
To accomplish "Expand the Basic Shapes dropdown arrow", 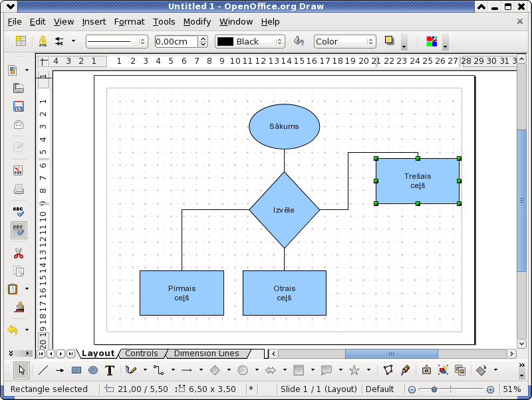I will (229, 370).
